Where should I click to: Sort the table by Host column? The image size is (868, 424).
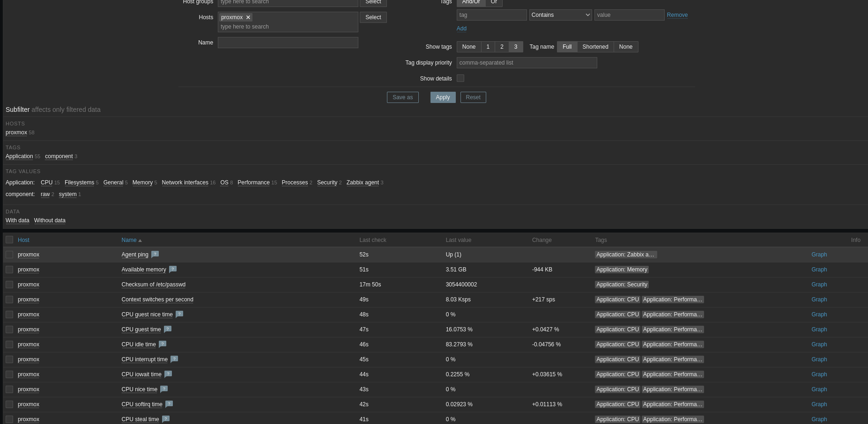[x=23, y=240]
